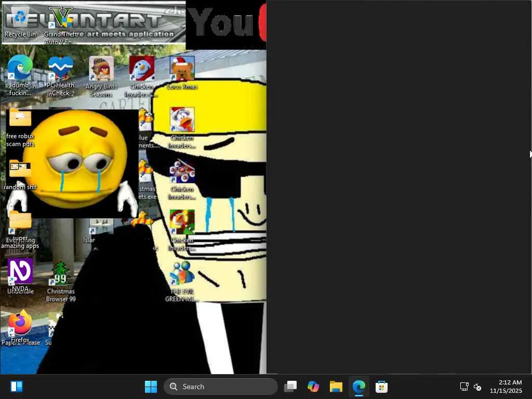Viewport: 532px width, 399px height.
Task: Launch Firefox from the desktop
Action: 20,326
